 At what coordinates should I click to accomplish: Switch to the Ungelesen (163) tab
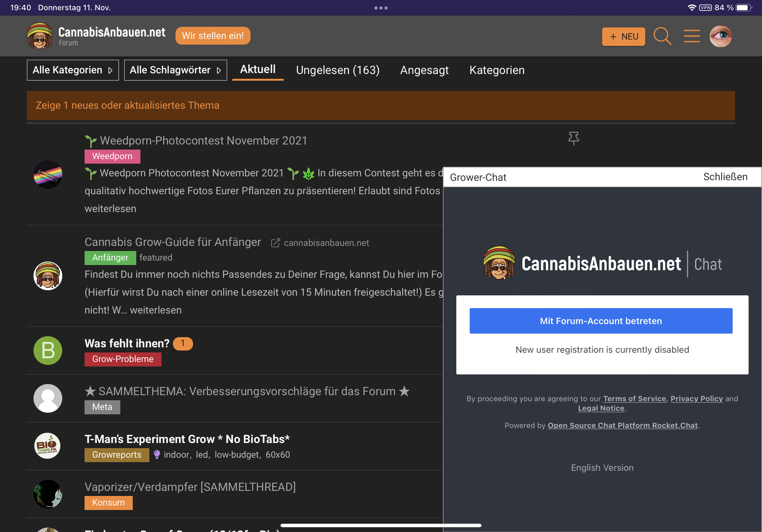pos(338,70)
